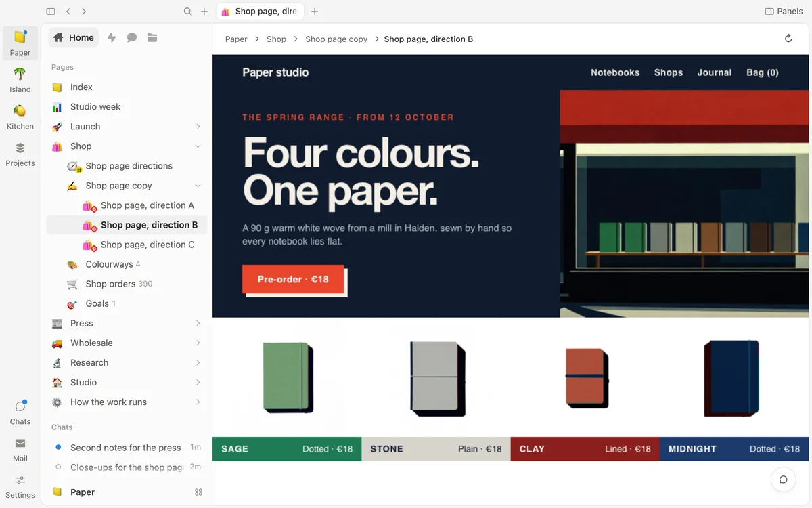Image resolution: width=812 pixels, height=508 pixels.
Task: Expand the Research page chevron
Action: [198, 363]
